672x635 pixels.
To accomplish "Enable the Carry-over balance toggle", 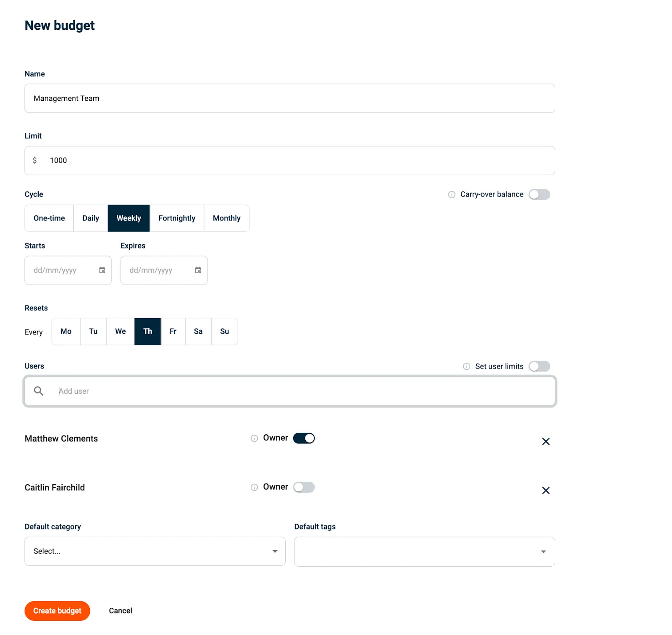I will point(539,194).
